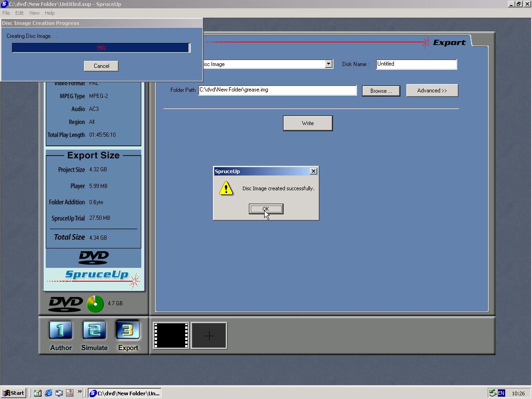Open the Simulate step 2 icon

tap(94, 330)
